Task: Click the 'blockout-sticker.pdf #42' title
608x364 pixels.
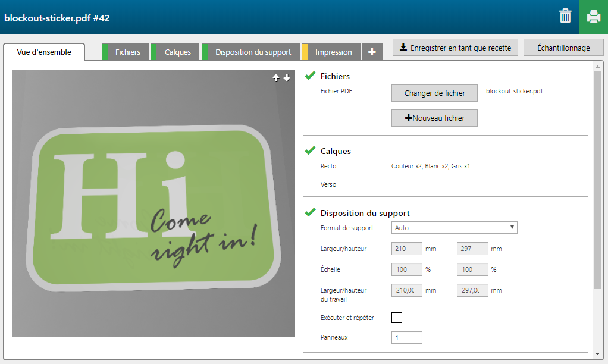Action: click(57, 18)
